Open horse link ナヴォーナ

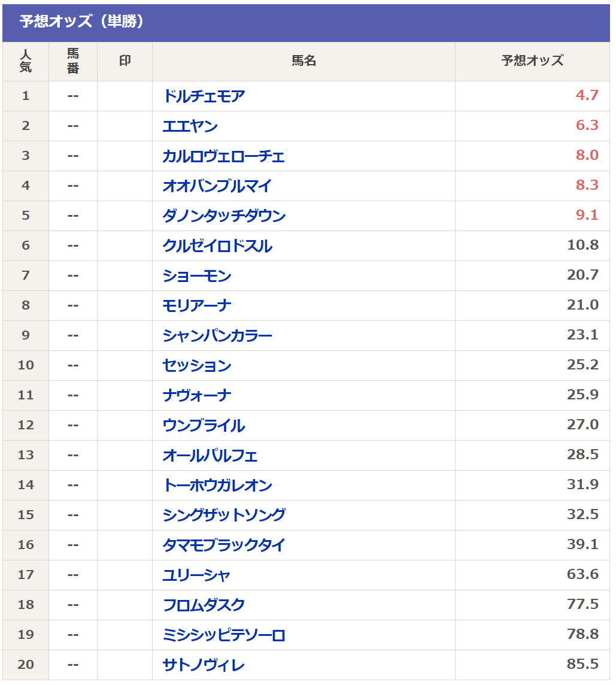(x=197, y=395)
